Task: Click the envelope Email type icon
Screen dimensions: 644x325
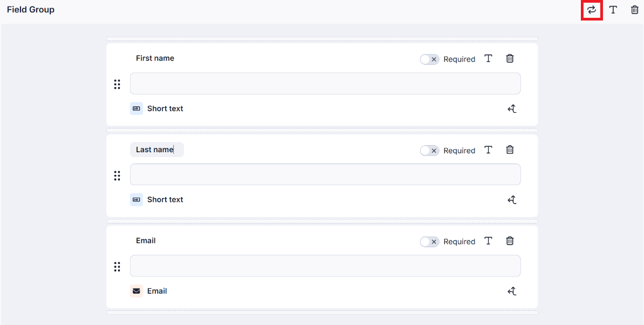Action: [137, 291]
